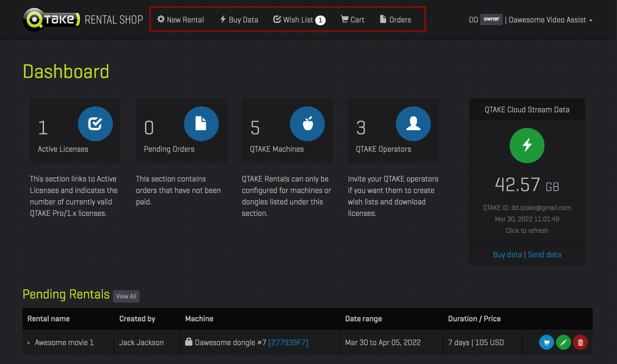
Task: Click 'Click to refresh' in Cloud Stream panel
Action: (527, 231)
